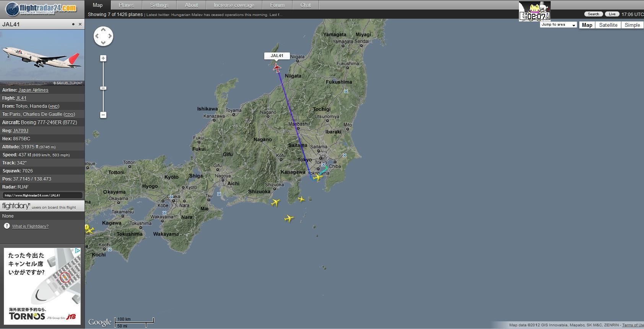
Task: Open the Japan Airlines airline link
Action: click(x=33, y=90)
